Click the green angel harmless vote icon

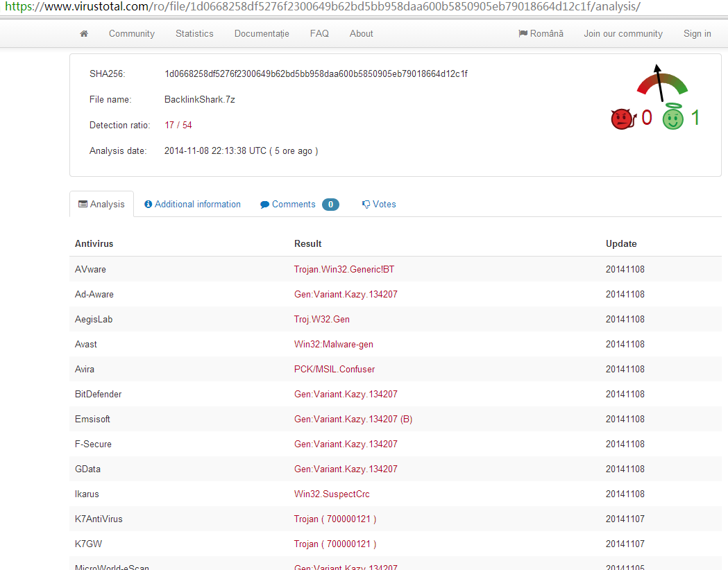click(x=672, y=116)
